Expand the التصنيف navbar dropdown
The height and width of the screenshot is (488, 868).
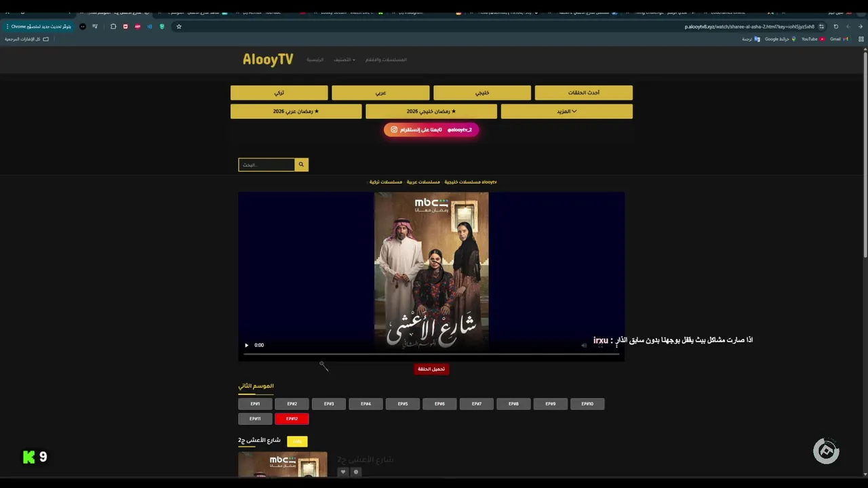(x=344, y=60)
